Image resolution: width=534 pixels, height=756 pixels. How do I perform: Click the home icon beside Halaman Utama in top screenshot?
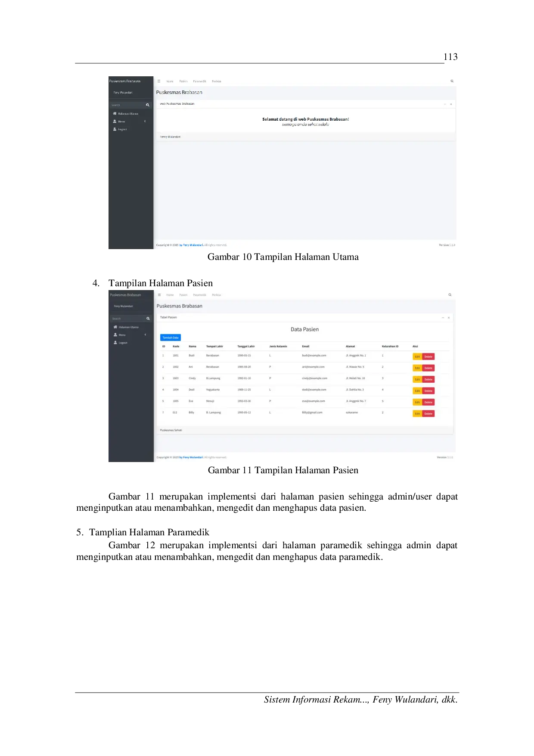click(115, 113)
